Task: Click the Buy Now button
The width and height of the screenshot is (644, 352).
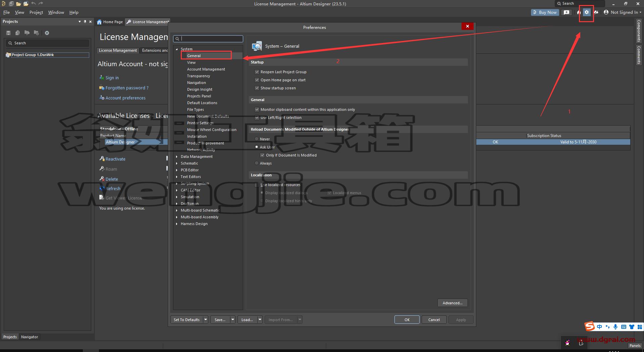Action: tap(545, 12)
